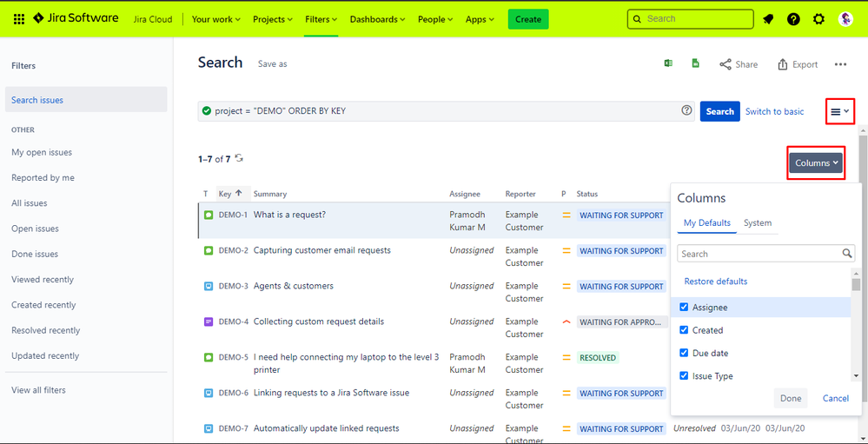Click the DEMO-1 medium priority icon

coord(567,215)
